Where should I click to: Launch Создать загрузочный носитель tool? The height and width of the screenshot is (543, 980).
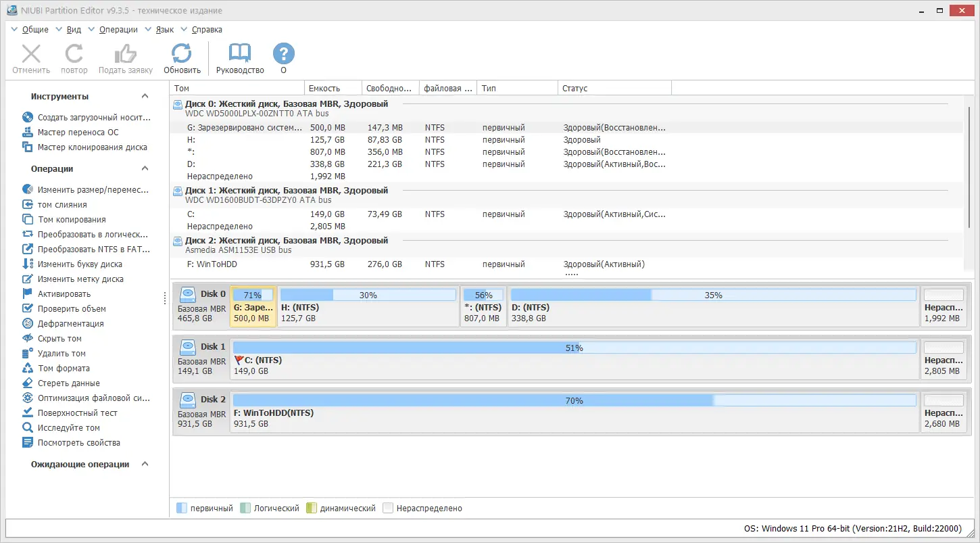(x=87, y=118)
